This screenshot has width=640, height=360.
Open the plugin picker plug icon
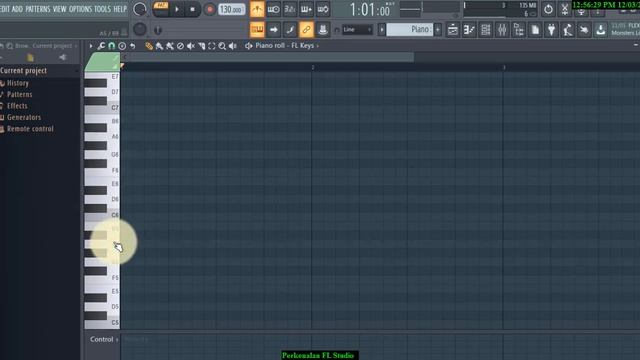pos(551,29)
